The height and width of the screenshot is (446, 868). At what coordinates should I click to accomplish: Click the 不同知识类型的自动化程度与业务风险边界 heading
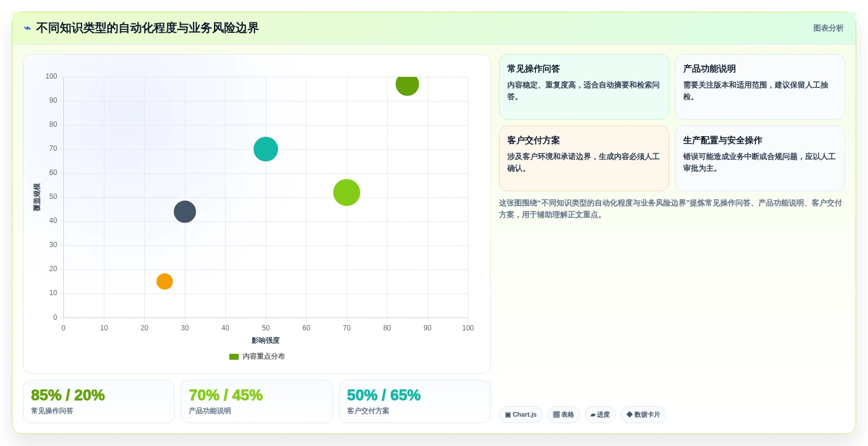pyautogui.click(x=147, y=28)
